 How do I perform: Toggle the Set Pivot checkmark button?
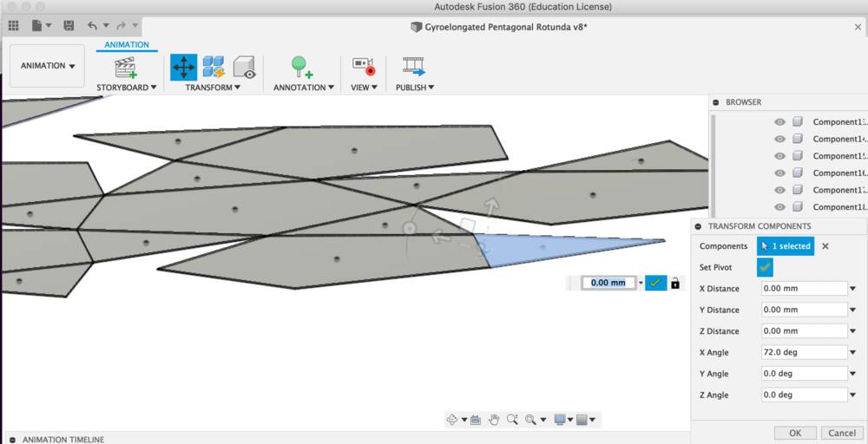click(765, 267)
